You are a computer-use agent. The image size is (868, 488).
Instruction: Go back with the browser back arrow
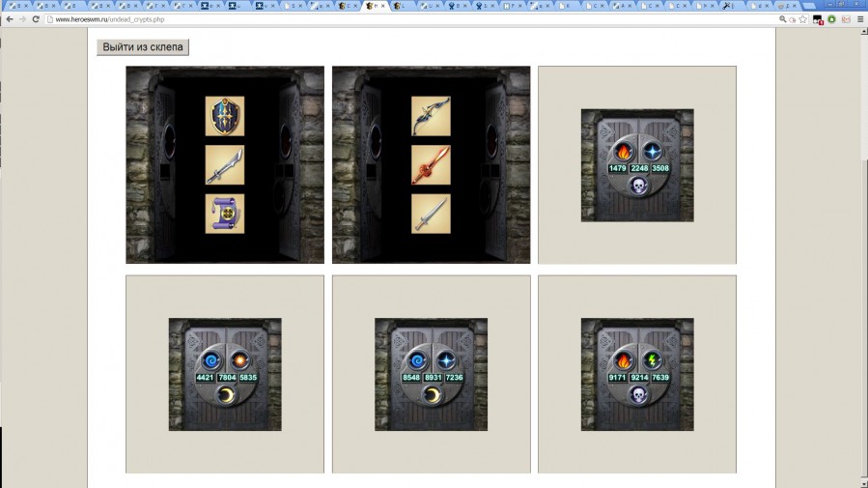point(10,19)
